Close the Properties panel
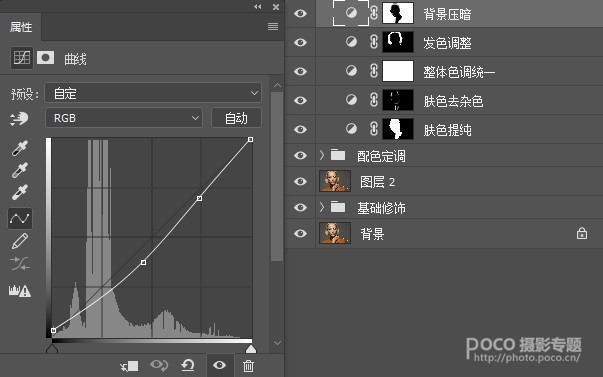Screen dimensions: 603x377 pyautogui.click(x=276, y=7)
